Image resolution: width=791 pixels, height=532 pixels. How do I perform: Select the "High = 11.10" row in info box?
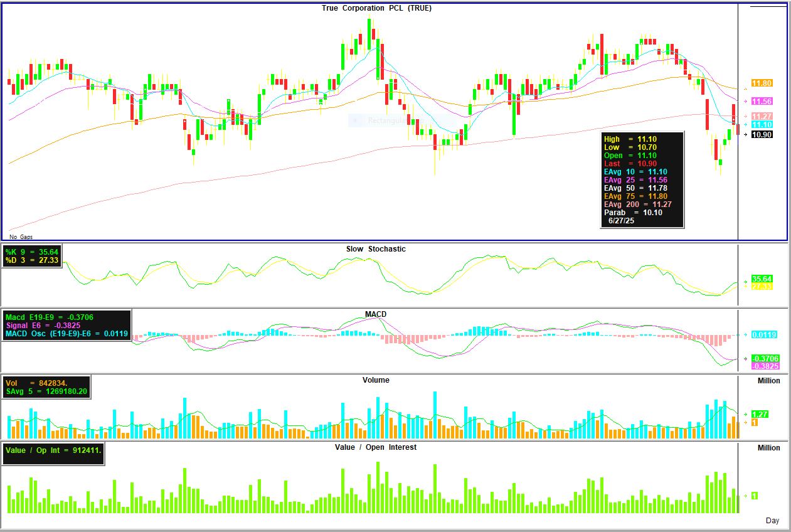click(x=630, y=139)
